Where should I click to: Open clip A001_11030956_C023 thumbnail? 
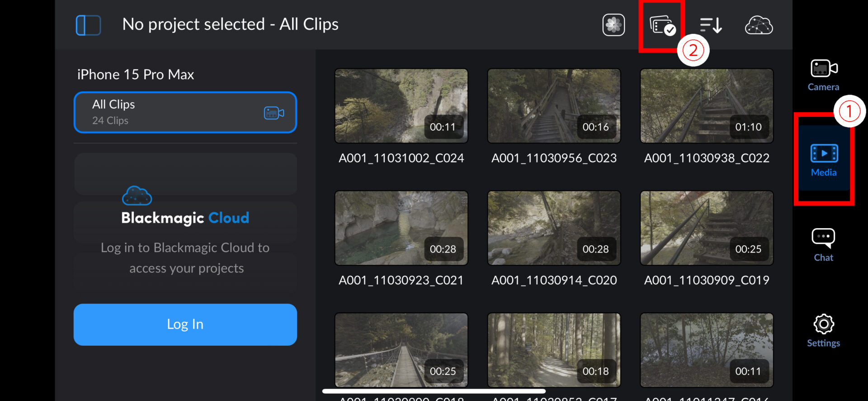554,106
